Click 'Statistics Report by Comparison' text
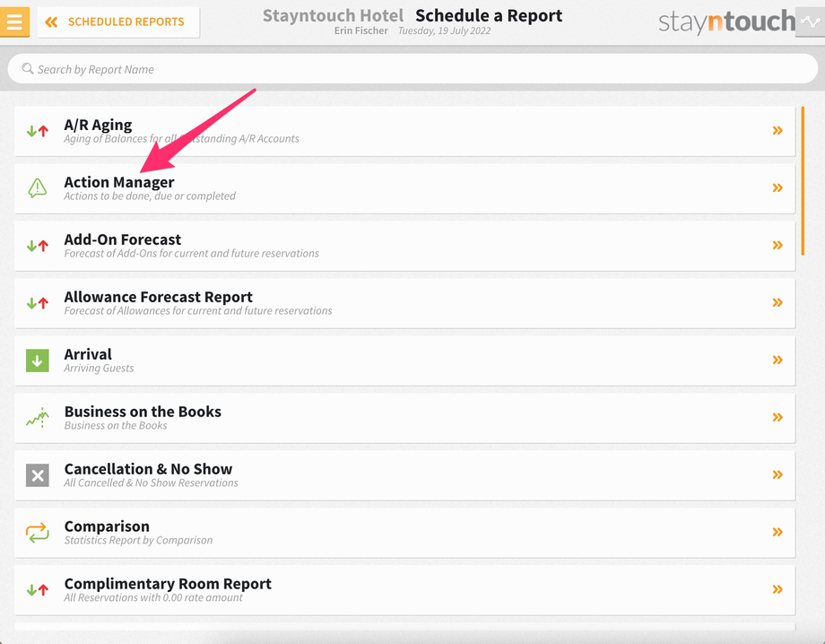Image resolution: width=825 pixels, height=644 pixels. click(x=138, y=540)
